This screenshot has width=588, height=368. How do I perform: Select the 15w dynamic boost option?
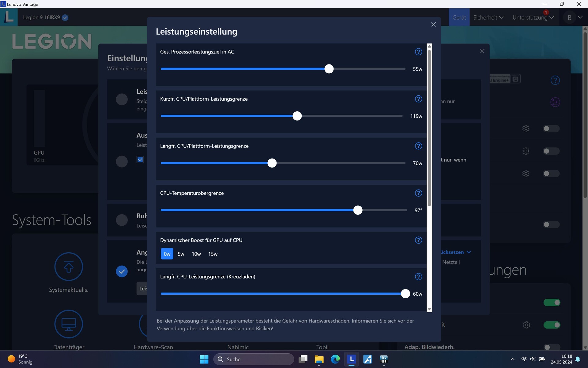(213, 254)
